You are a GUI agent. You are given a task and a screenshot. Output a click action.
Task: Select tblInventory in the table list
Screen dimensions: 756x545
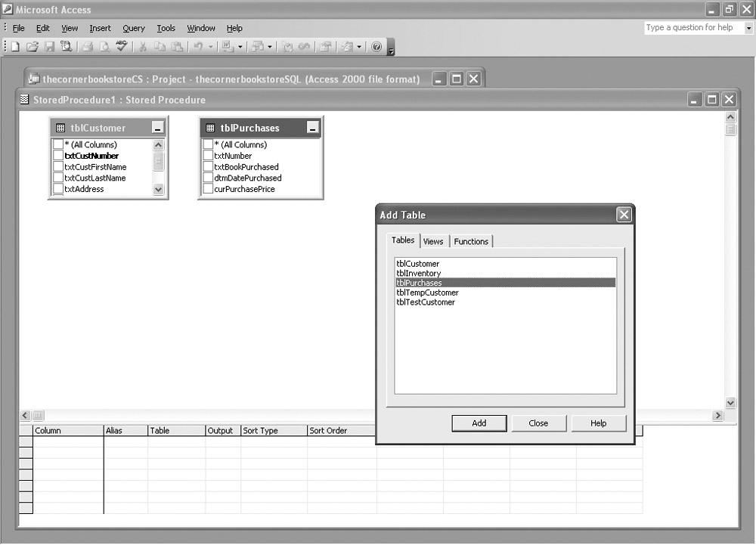click(x=418, y=274)
